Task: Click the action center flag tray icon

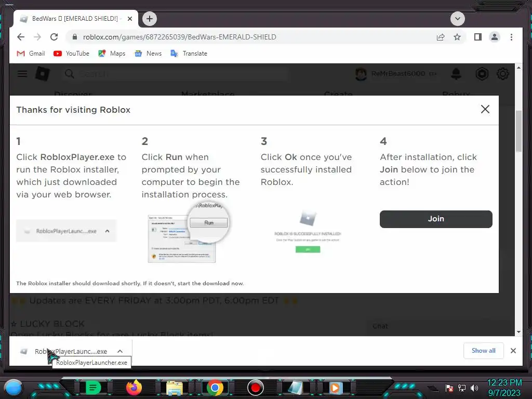Action: (x=449, y=388)
